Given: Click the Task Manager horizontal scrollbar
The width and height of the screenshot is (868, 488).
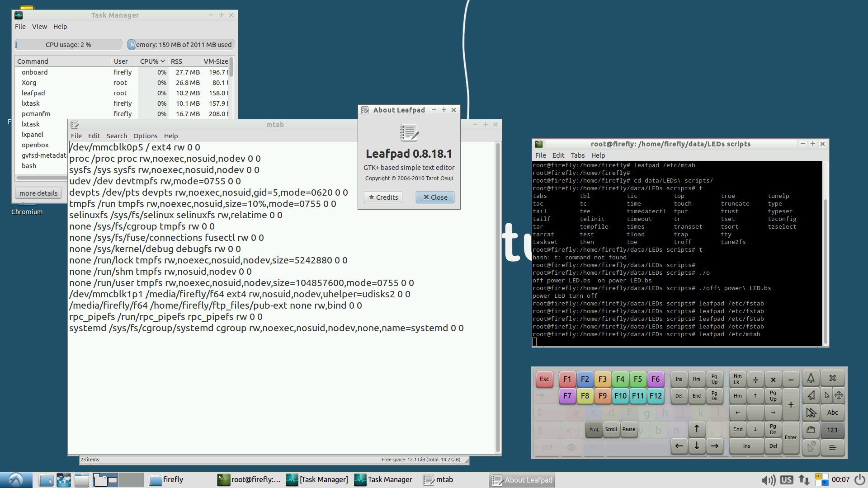Looking at the screenshot, I should click(42, 178).
